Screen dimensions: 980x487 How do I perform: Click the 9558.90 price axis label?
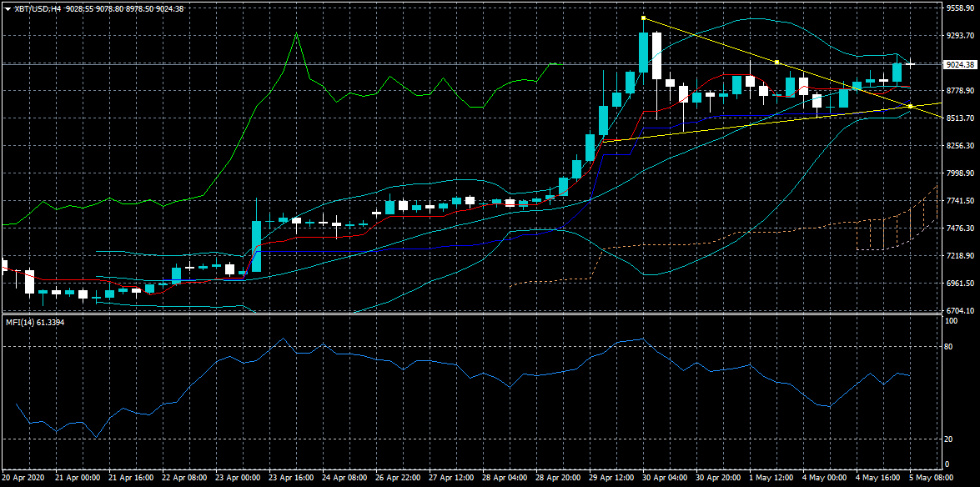[x=962, y=8]
